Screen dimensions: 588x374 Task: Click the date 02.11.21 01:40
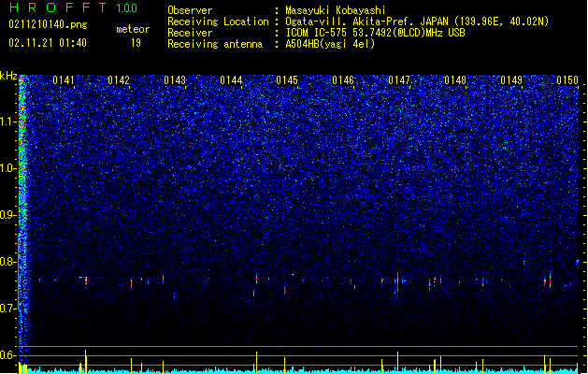48,43
